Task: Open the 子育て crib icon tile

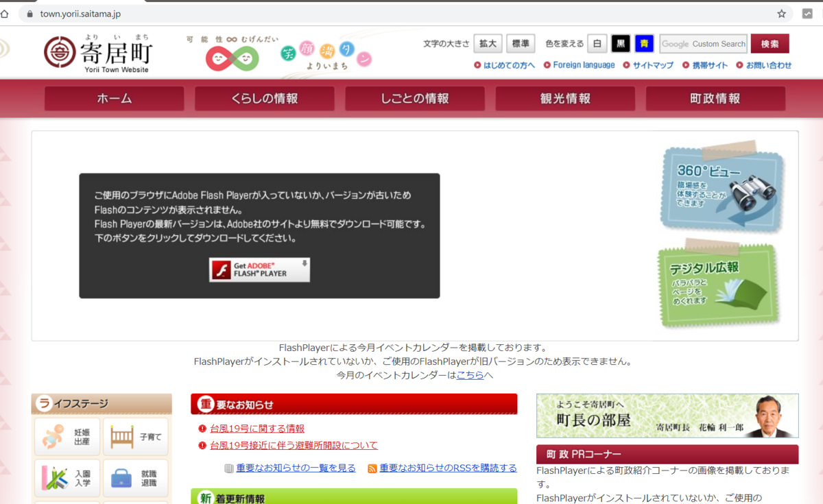Action: [x=135, y=437]
